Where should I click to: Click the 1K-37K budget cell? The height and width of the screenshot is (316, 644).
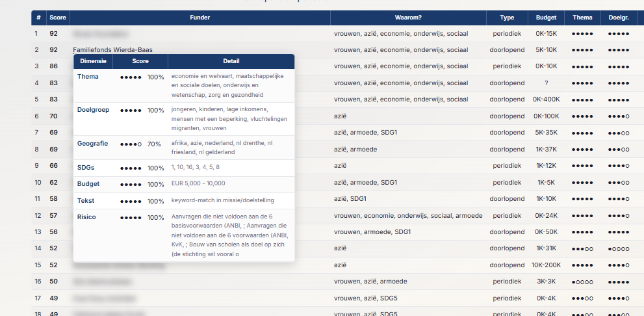point(547,149)
